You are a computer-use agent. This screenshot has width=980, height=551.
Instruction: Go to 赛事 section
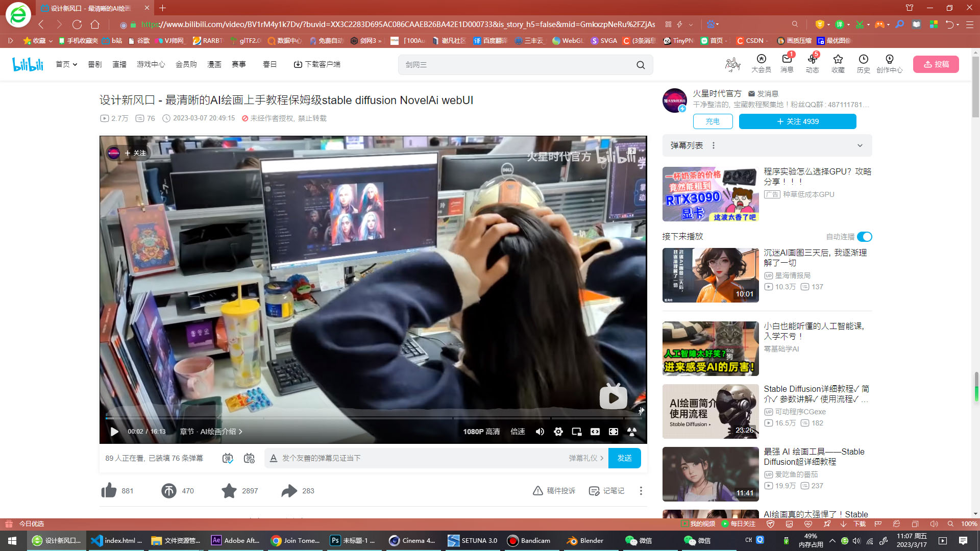239,64
